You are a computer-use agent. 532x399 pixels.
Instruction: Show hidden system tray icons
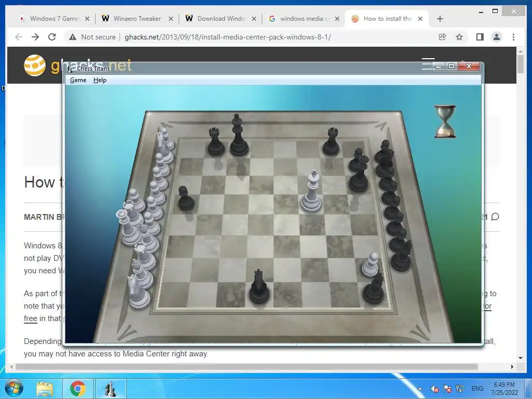pos(420,389)
